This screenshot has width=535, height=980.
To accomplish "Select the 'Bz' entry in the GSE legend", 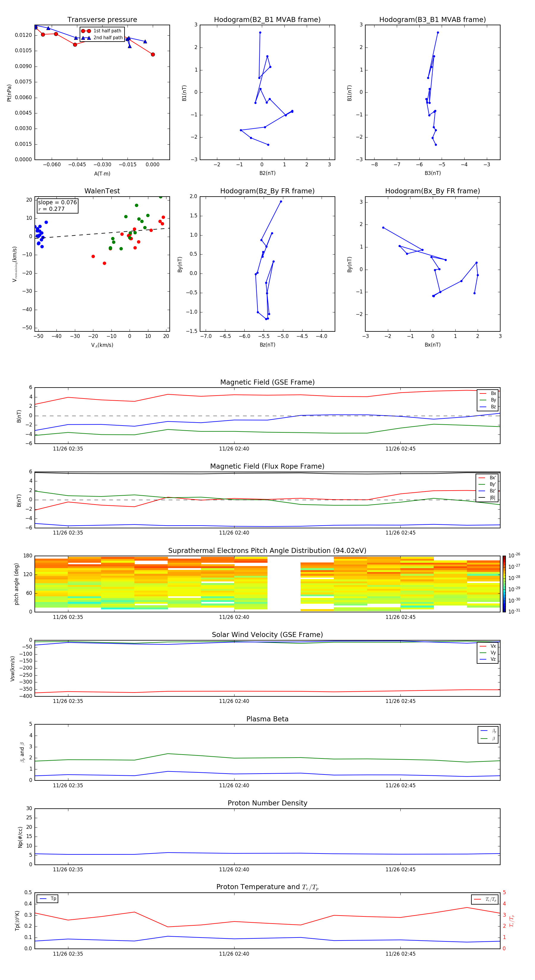I will point(488,407).
